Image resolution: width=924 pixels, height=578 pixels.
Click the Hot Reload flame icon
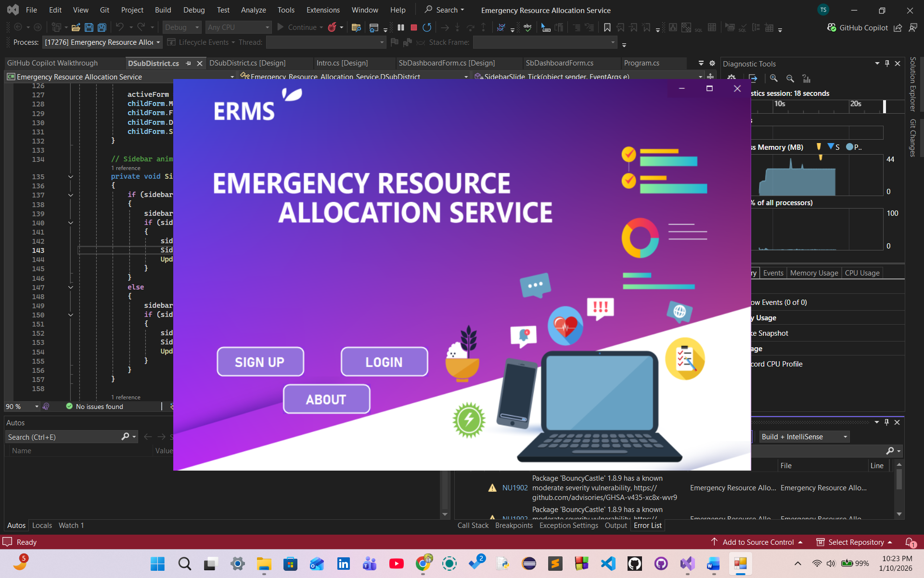pos(332,27)
